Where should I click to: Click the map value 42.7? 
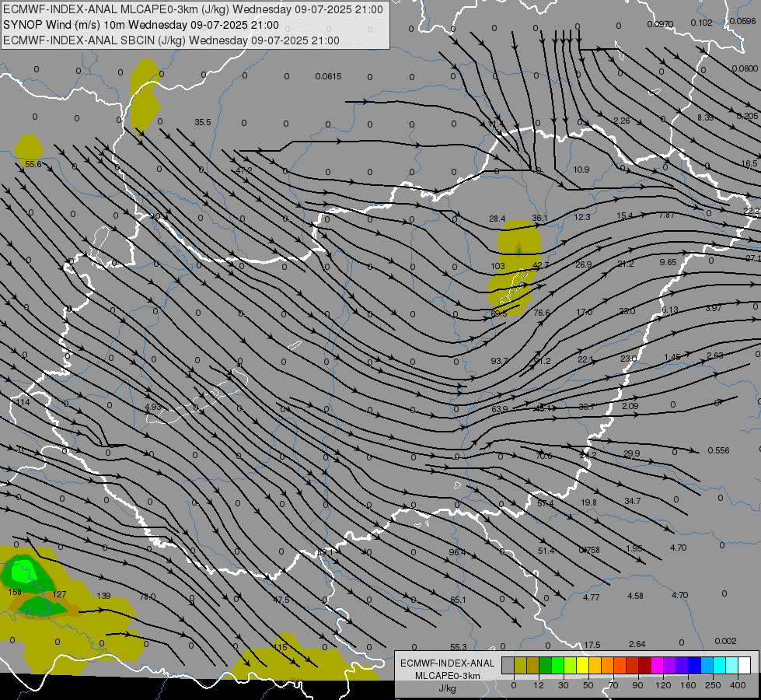click(541, 264)
